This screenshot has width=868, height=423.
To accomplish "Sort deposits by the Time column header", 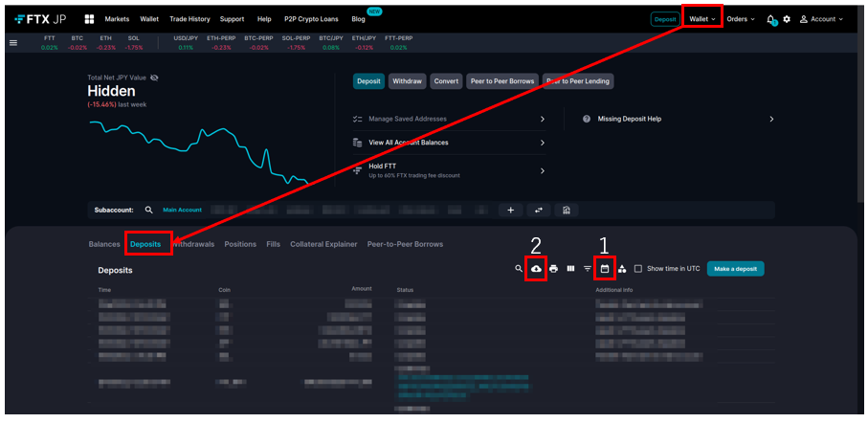I will [x=104, y=290].
